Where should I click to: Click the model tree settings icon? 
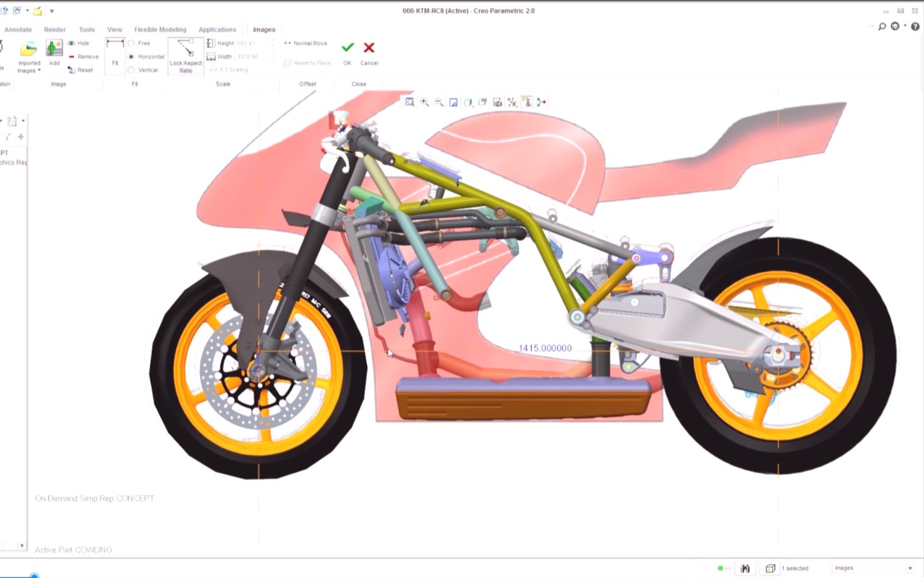coord(12,121)
